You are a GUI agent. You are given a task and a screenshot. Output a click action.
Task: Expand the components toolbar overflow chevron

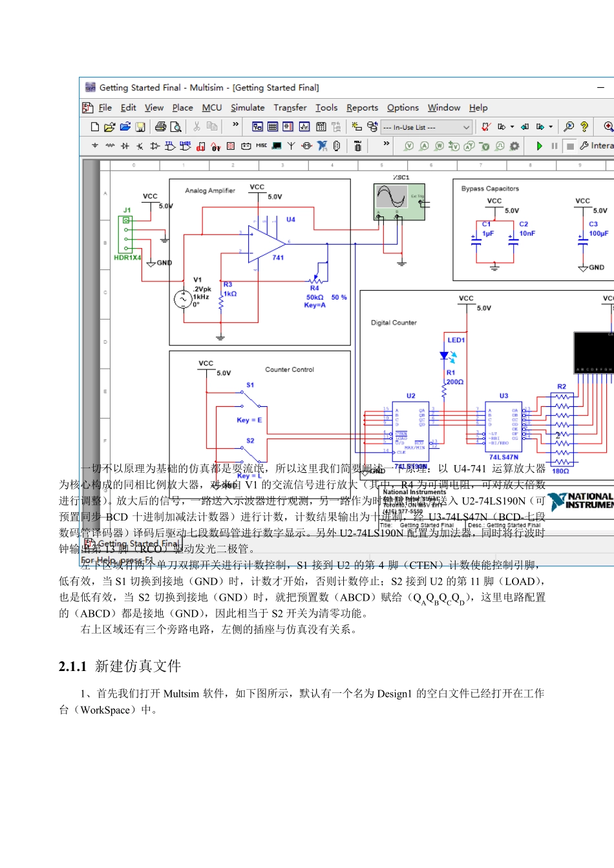point(386,143)
